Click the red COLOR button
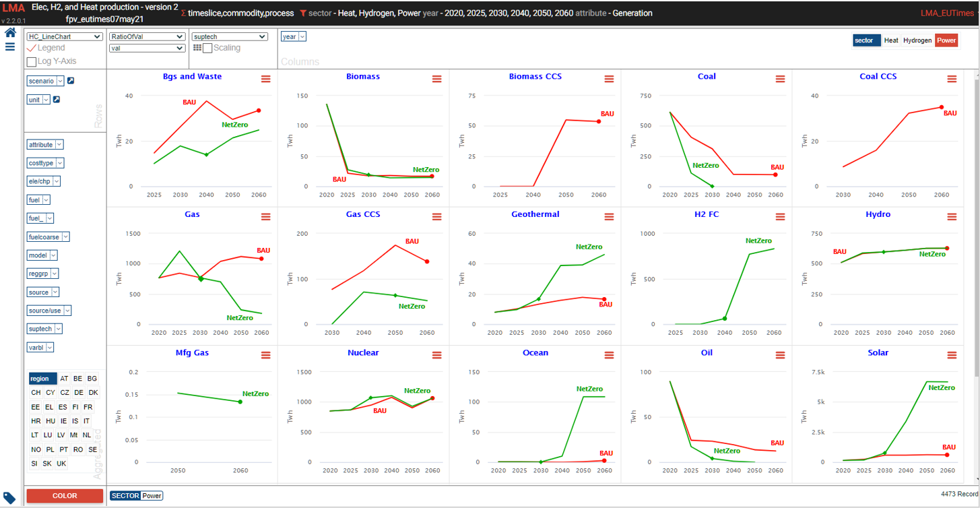The width and height of the screenshot is (980, 508). [65, 496]
